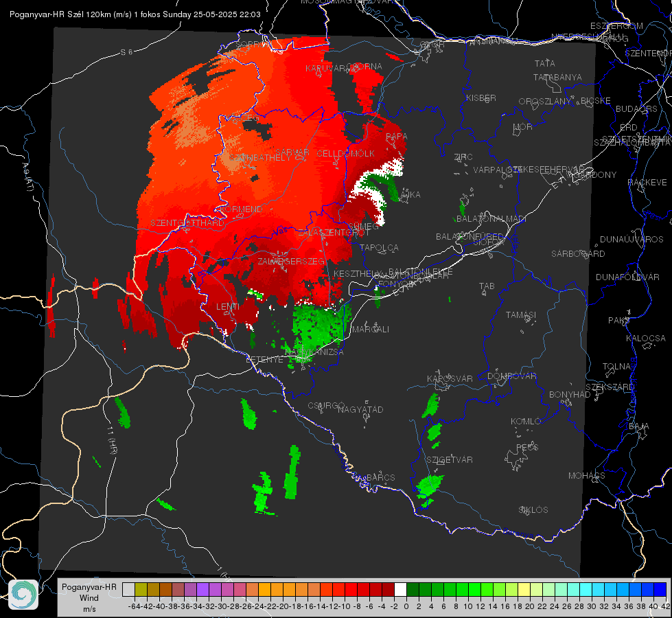Image resolution: width=672 pixels, height=618 pixels.
Task: Click the MOR city label
Action: (523, 126)
